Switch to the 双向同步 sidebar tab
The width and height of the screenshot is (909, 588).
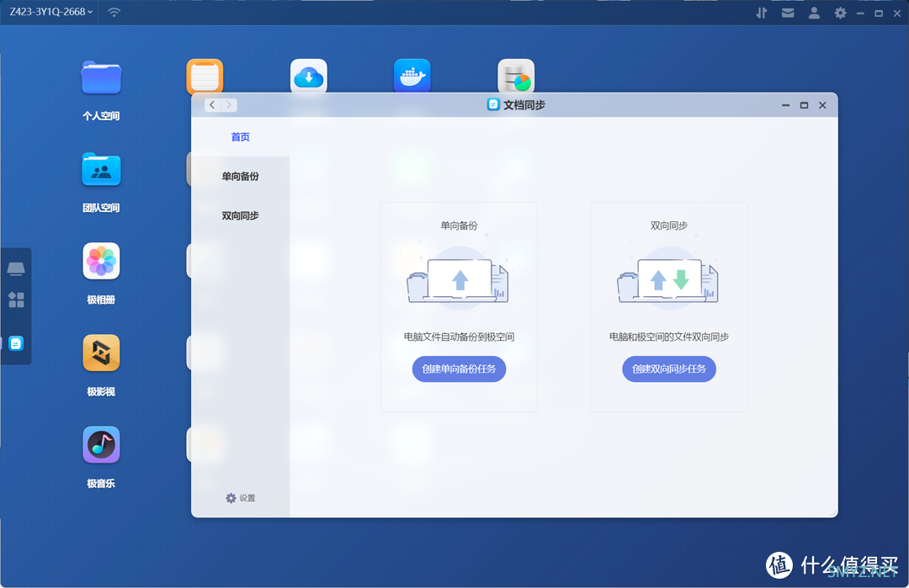[241, 215]
